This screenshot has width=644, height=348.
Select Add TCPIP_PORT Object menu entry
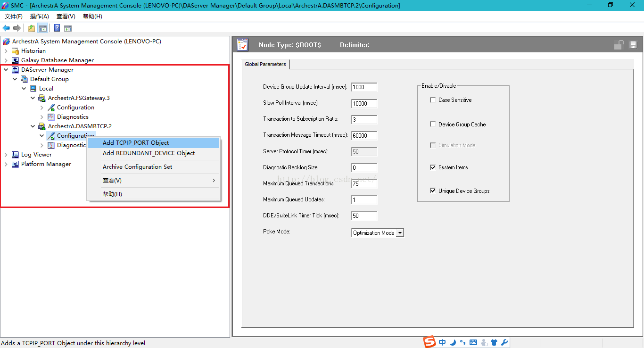coord(154,143)
